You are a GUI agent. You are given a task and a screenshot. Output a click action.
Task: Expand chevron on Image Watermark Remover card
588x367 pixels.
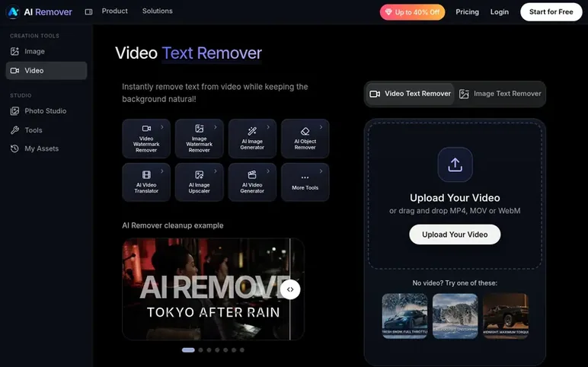click(216, 127)
